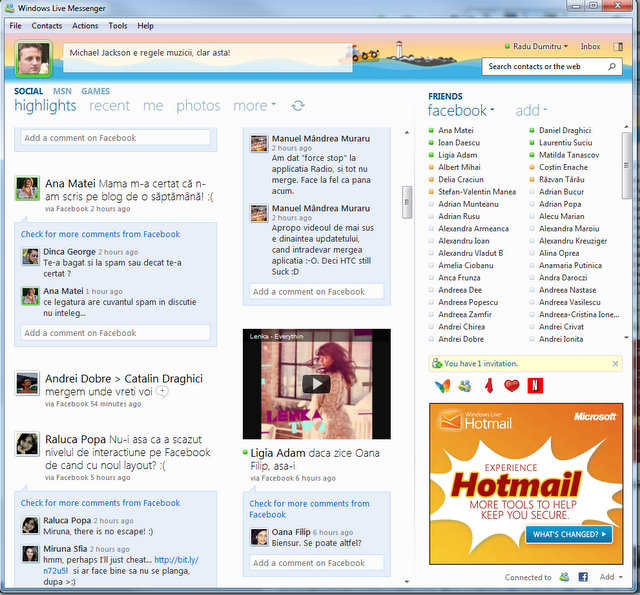Click Radu Dumitru's profile picture
The width and height of the screenshot is (640, 595).
33,59
